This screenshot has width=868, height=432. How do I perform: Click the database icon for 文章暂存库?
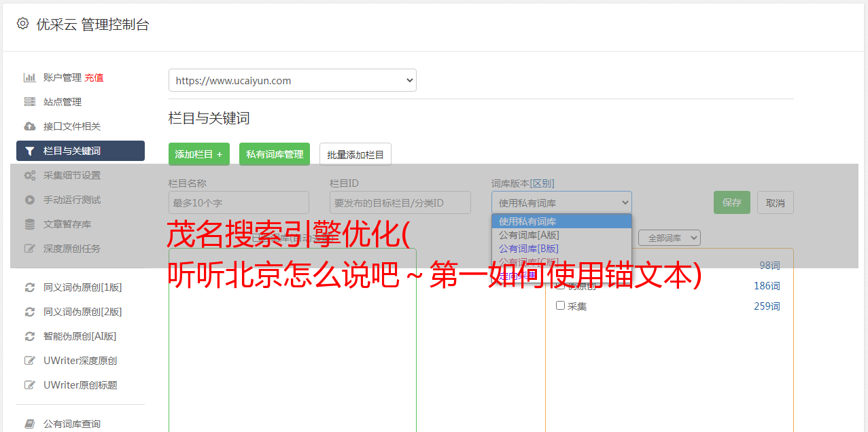30,224
